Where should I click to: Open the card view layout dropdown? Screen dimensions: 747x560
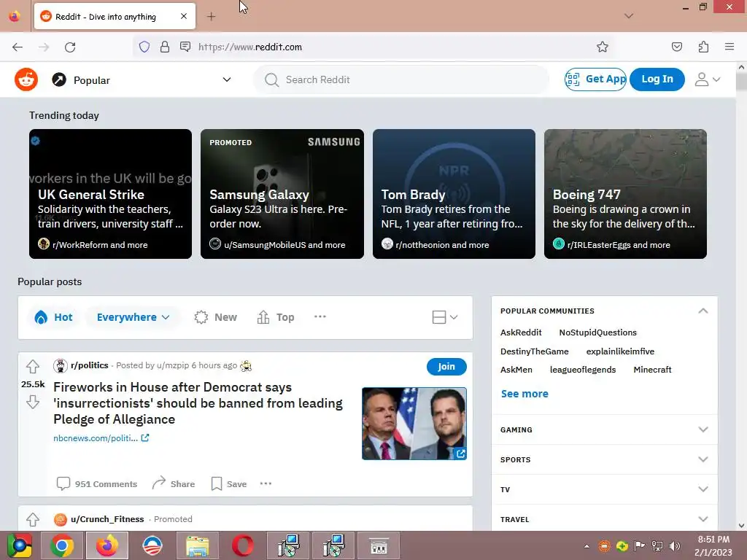coord(445,317)
